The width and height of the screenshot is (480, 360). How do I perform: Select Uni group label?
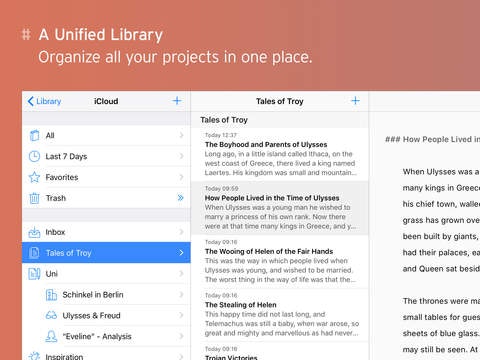pyautogui.click(x=51, y=274)
